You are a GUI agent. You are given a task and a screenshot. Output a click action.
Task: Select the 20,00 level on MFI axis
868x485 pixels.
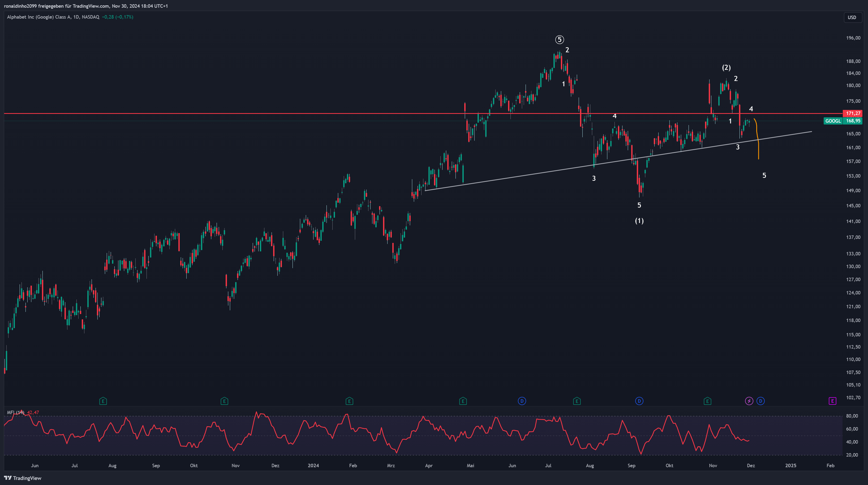(852, 455)
